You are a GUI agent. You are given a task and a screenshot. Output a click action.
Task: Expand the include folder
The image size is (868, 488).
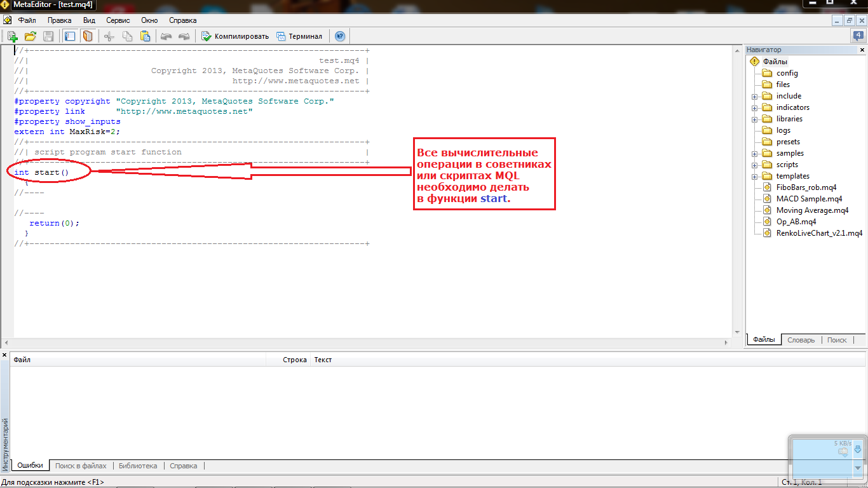tap(755, 97)
